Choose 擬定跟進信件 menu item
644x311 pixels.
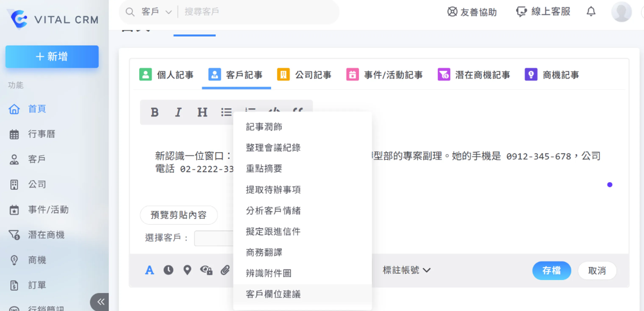(x=303, y=232)
